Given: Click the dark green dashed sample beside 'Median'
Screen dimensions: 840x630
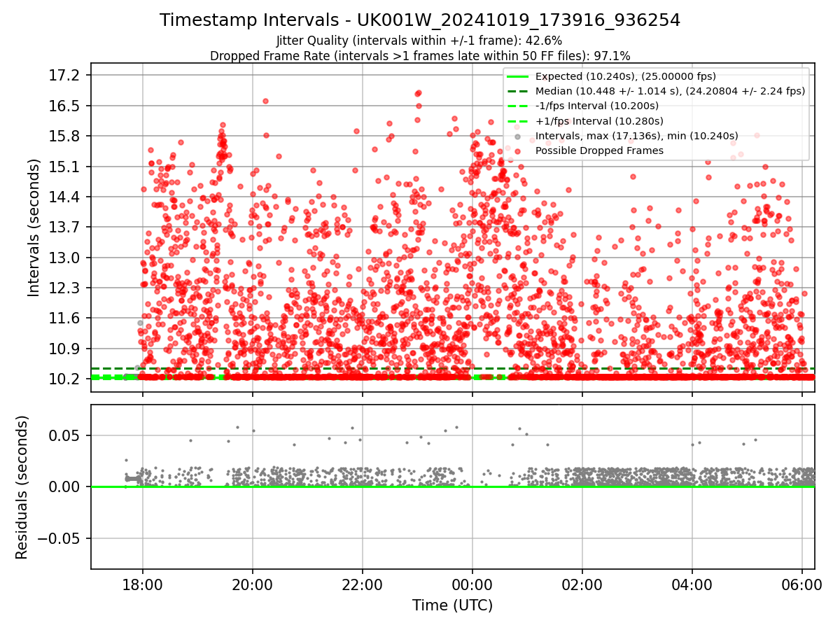Looking at the screenshot, I should click(517, 91).
